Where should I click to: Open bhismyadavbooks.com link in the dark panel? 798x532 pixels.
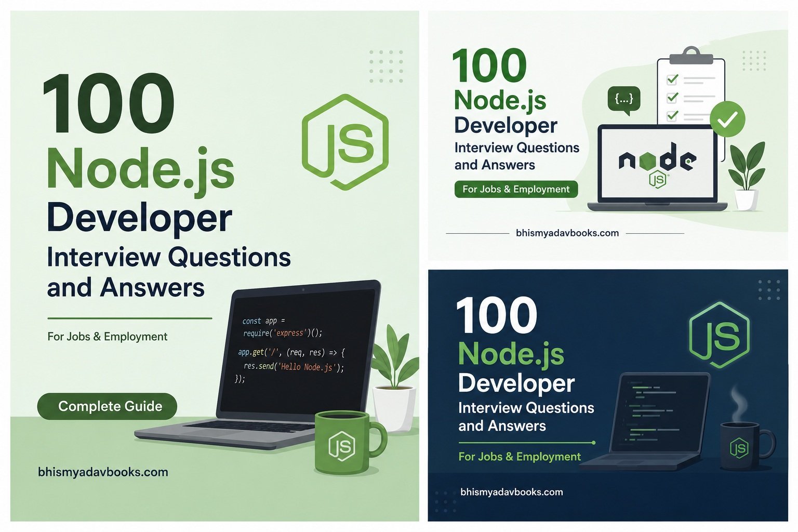tap(512, 492)
